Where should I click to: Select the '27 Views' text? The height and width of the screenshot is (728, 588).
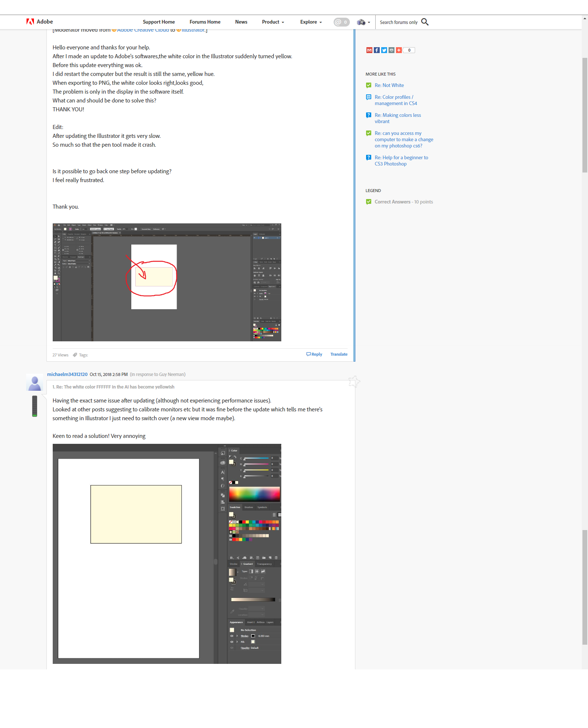60,355
